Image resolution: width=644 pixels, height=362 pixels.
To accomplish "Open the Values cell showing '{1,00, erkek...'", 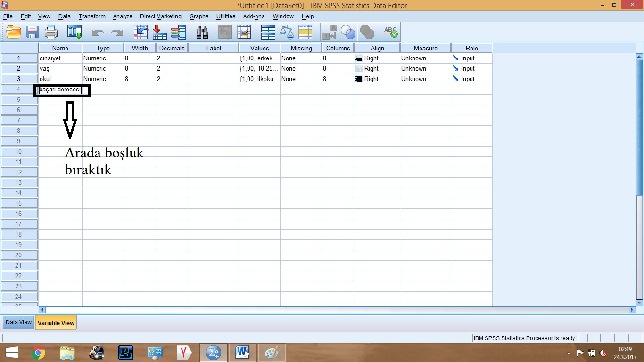I will [259, 58].
